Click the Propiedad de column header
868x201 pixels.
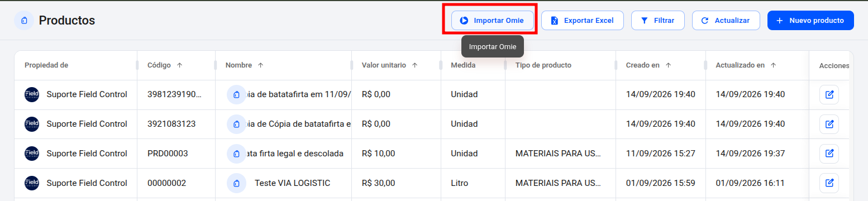tap(46, 65)
